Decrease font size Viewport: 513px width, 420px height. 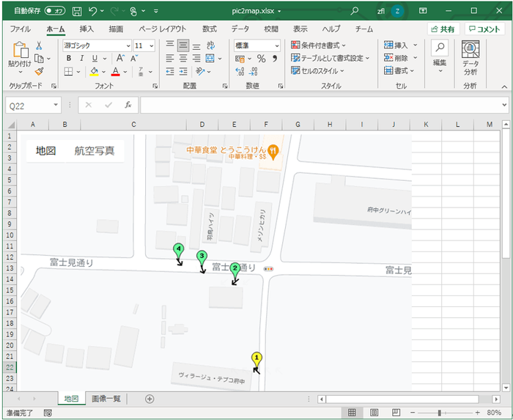[134, 58]
